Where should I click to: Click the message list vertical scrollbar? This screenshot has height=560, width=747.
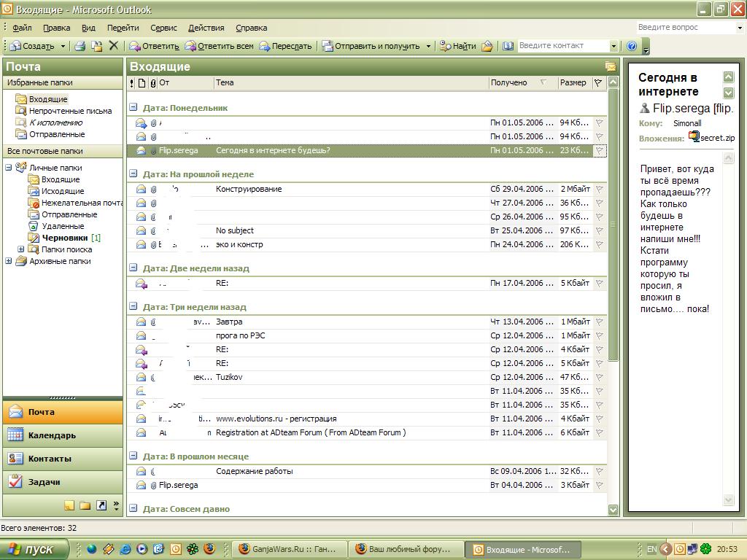(x=613, y=292)
